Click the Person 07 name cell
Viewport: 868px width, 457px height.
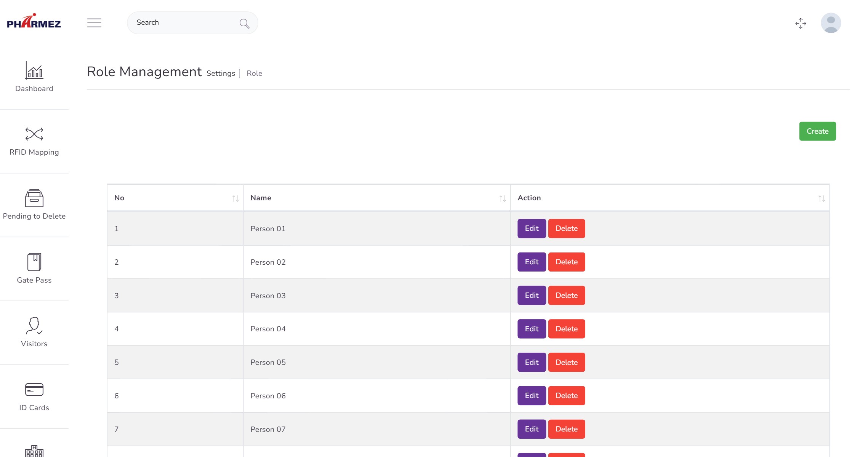click(376, 429)
